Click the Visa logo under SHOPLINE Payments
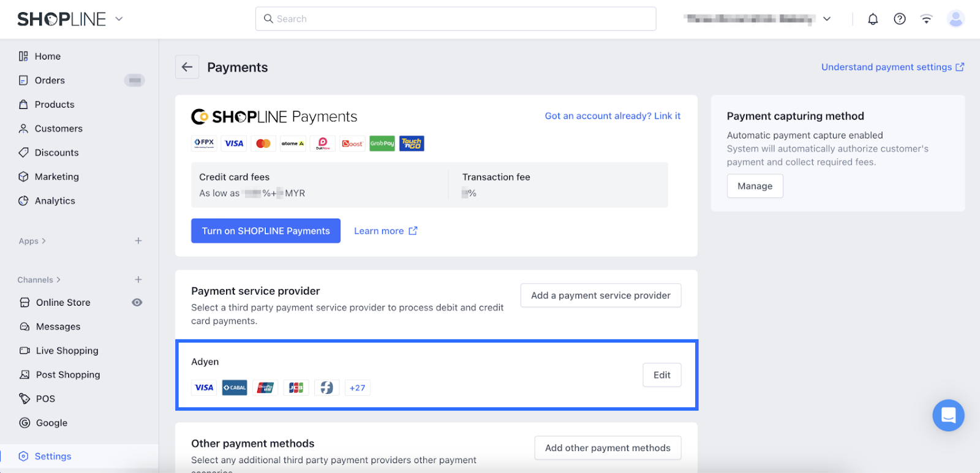Image resolution: width=980 pixels, height=473 pixels. 234,143
